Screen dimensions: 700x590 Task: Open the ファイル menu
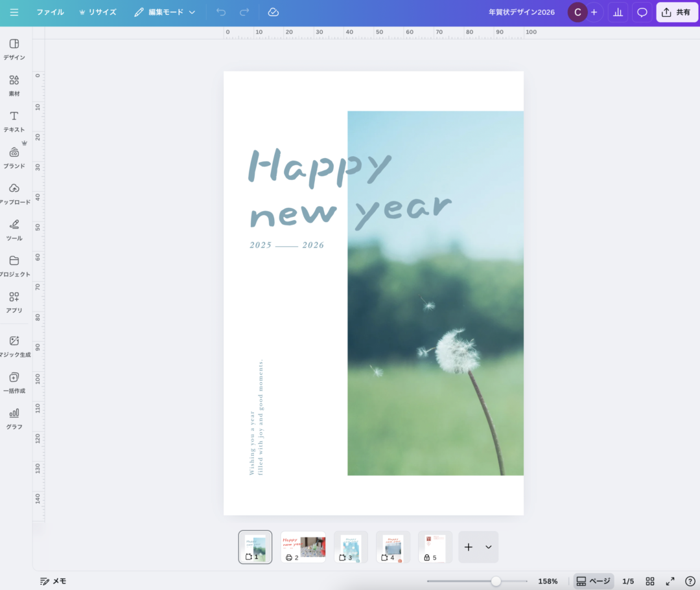point(50,12)
